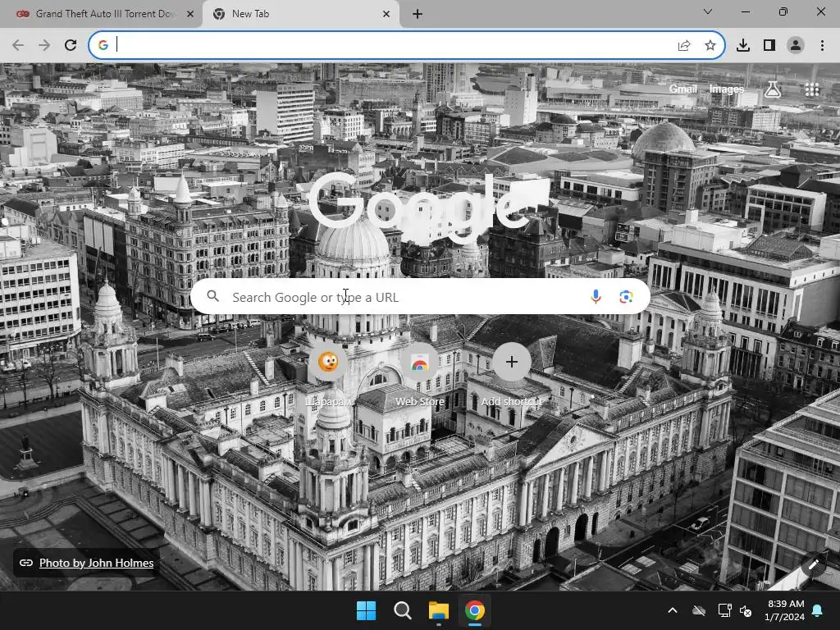Open OneDrive cloud tray icon
Screen dimensions: 840x630
click(x=699, y=610)
